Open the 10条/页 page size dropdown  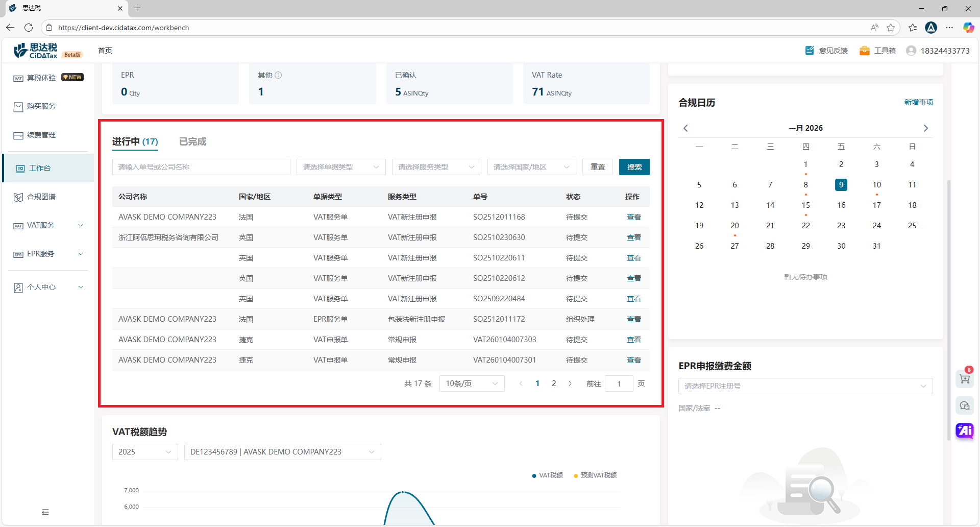[472, 384]
